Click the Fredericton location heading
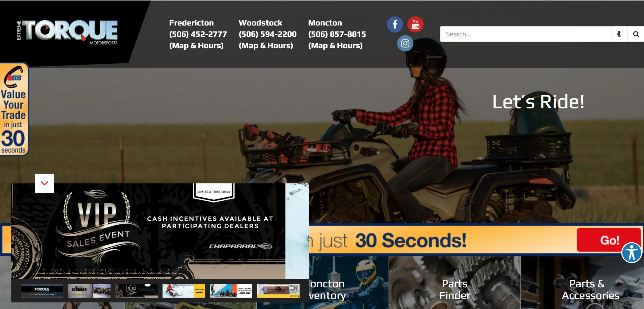Image resolution: width=644 pixels, height=309 pixels. (191, 23)
